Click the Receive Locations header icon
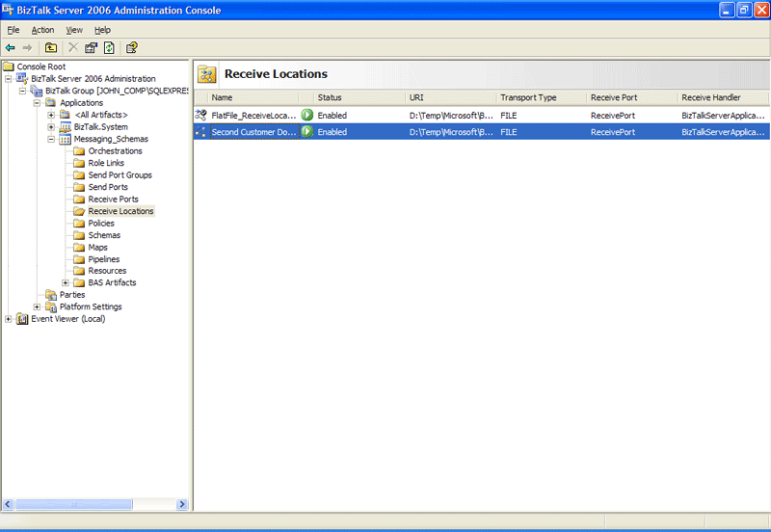The height and width of the screenshot is (532, 771). (207, 75)
